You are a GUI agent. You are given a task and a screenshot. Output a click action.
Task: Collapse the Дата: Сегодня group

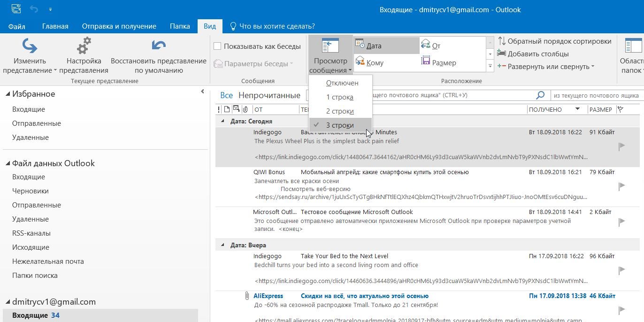(223, 121)
